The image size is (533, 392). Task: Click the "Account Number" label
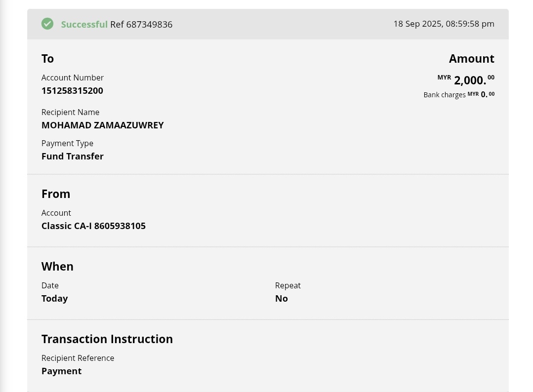[x=72, y=78]
